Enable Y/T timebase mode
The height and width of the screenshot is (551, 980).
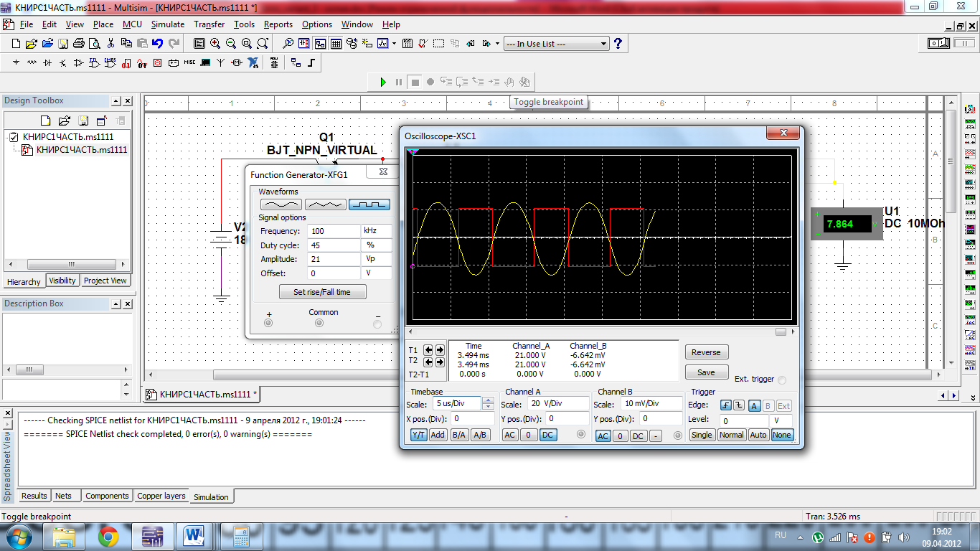tap(418, 435)
